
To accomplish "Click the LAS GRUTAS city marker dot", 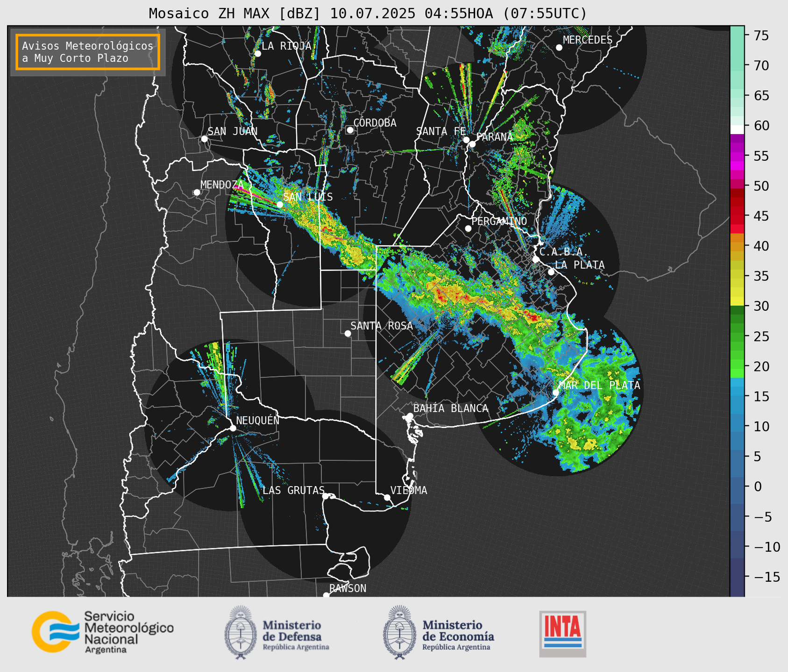I will tap(326, 496).
